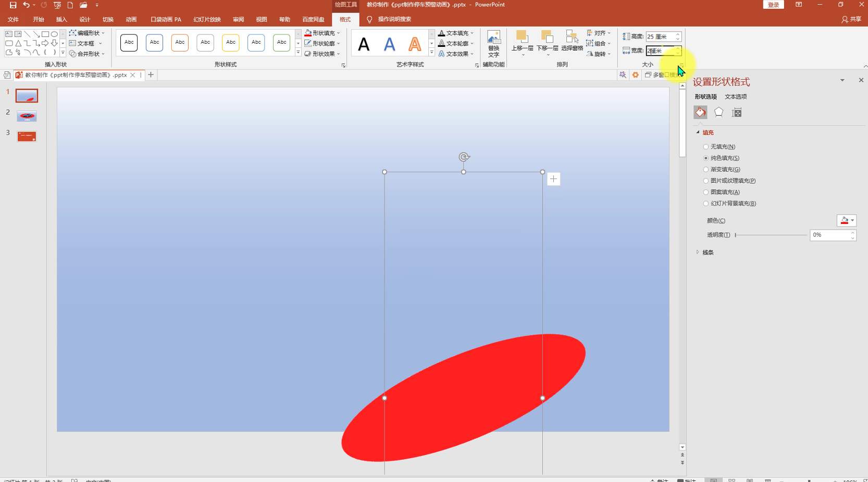The height and width of the screenshot is (482, 868).
Task: Apply the black outline Abc shape style
Action: tap(129, 42)
